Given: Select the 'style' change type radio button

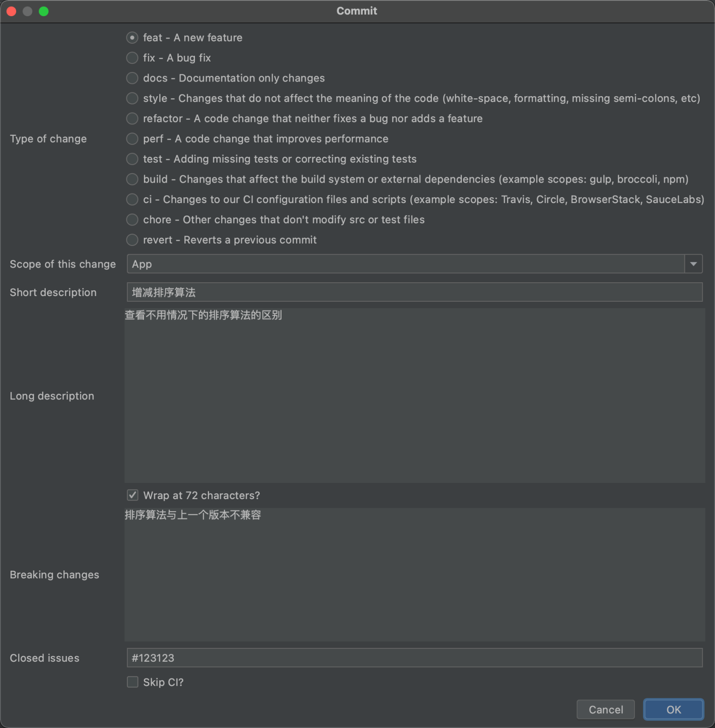Looking at the screenshot, I should (133, 98).
